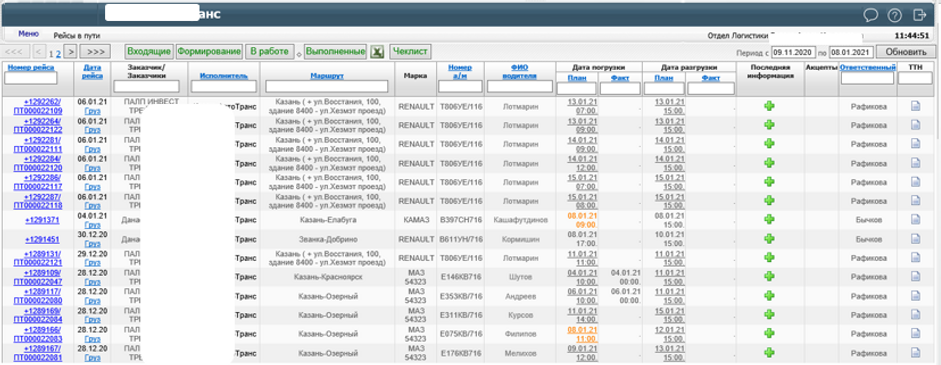Open Груз link for trip +1291451
This screenshot has height=365, width=941.
(92, 244)
